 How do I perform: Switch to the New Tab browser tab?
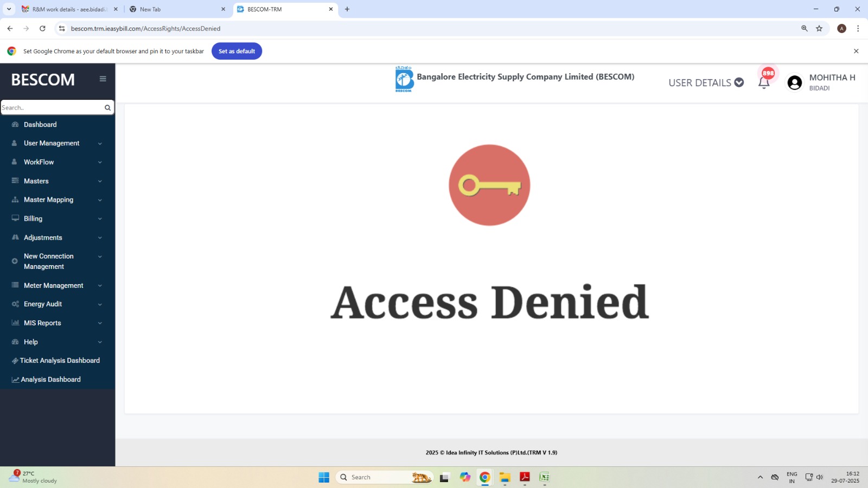pyautogui.click(x=177, y=9)
